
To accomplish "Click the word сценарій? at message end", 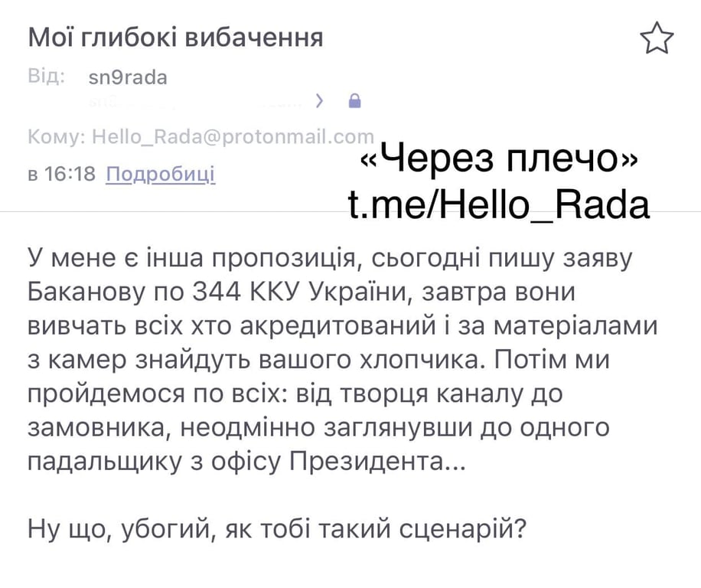I will [463, 529].
